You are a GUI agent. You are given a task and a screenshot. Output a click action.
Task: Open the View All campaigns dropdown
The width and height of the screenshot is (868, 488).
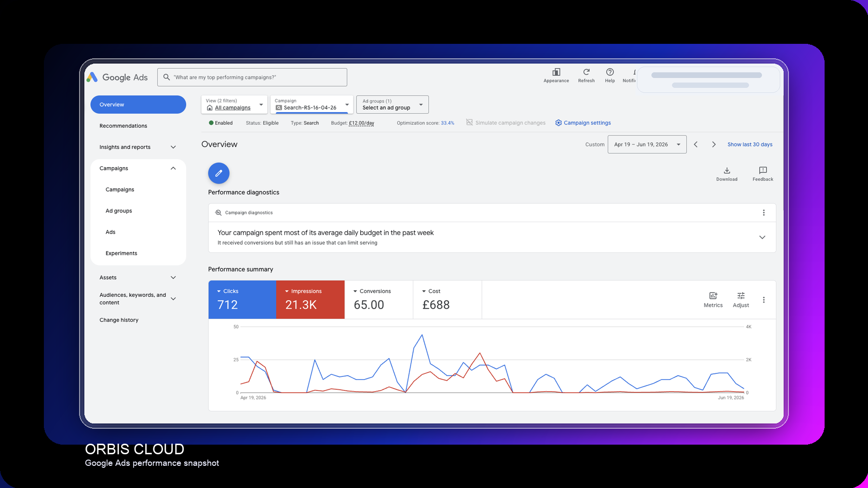point(234,105)
